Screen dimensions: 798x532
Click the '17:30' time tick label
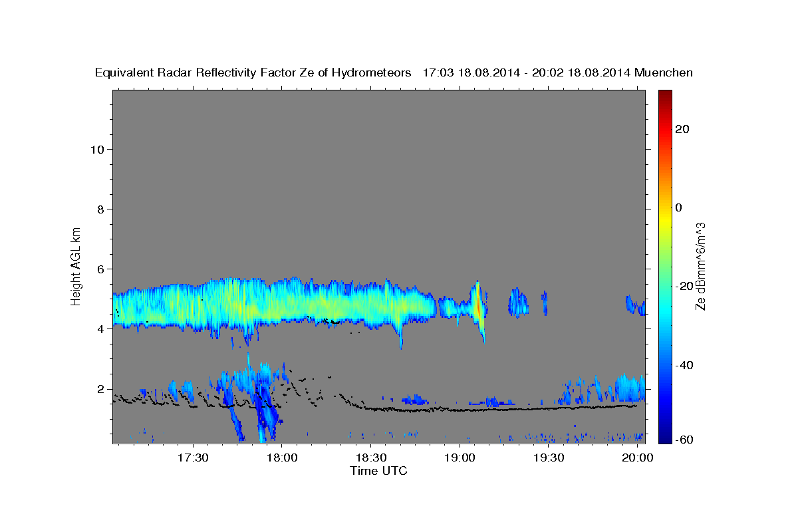tap(193, 458)
